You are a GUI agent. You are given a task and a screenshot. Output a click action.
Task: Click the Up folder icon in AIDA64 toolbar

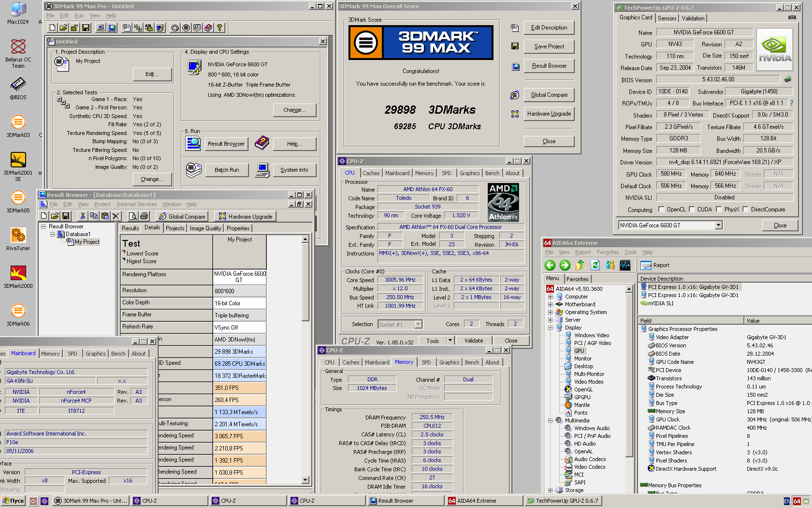click(x=580, y=265)
